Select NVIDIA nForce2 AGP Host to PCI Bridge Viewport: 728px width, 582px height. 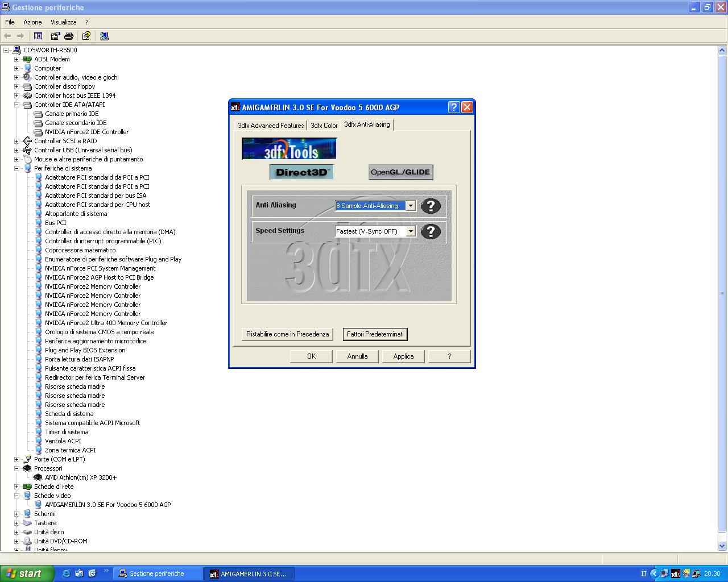pyautogui.click(x=100, y=277)
